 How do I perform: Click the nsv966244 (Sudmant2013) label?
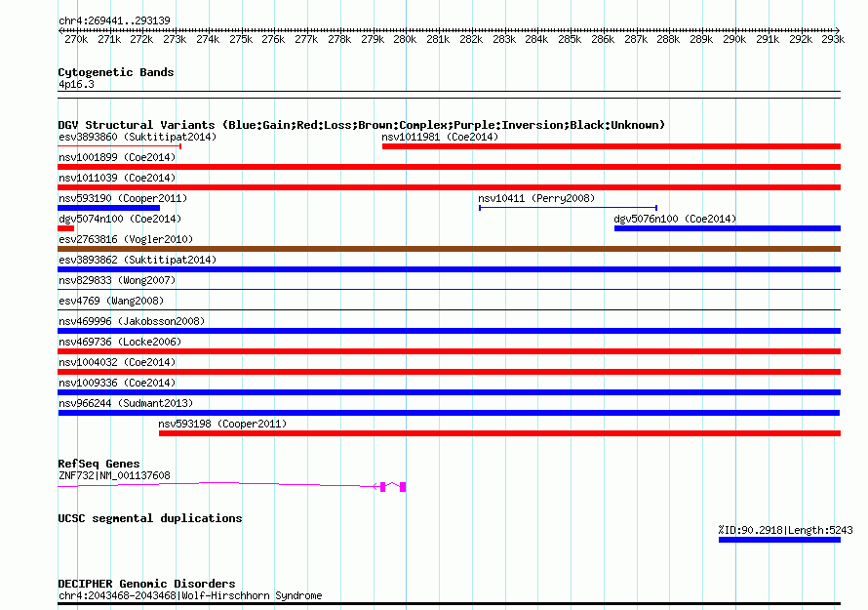[x=126, y=403]
